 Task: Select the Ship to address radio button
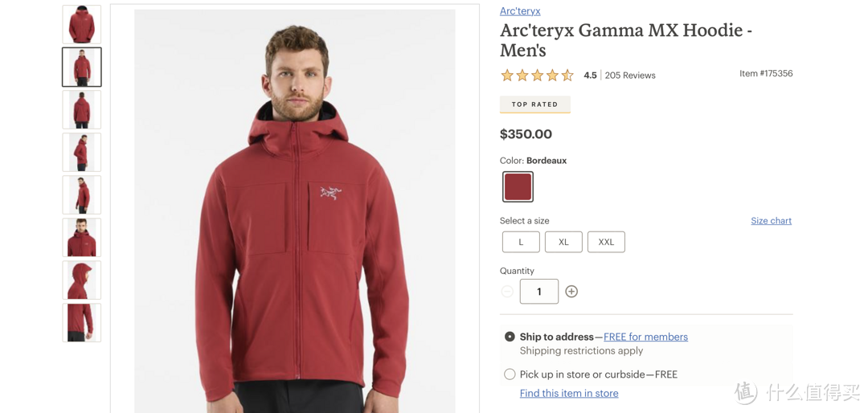click(510, 337)
